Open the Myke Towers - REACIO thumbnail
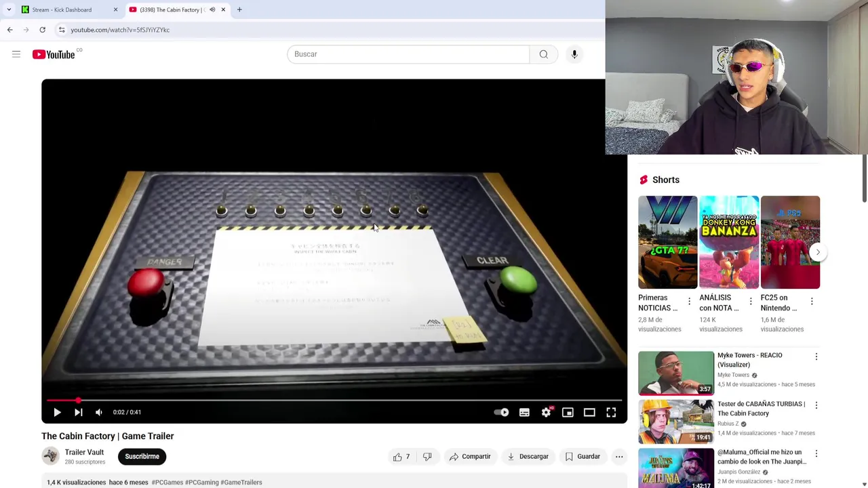Viewport: 868px width, 488px height. click(x=676, y=373)
